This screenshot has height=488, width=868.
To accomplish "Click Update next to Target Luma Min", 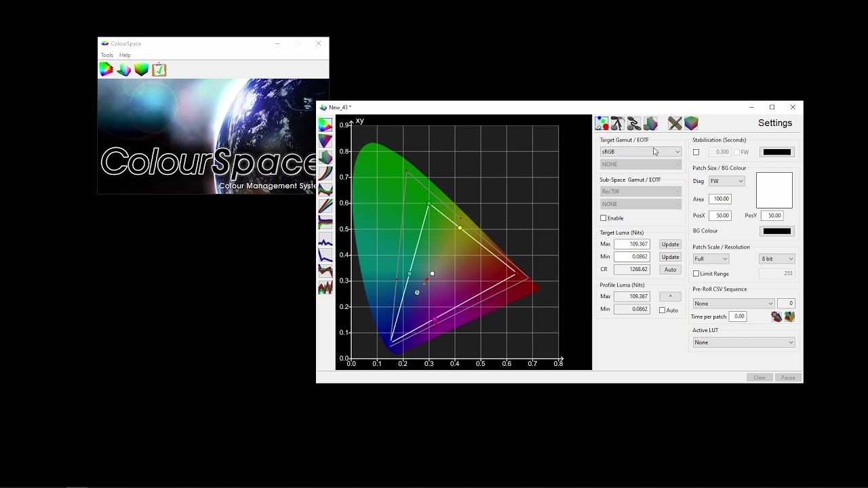I will point(670,257).
